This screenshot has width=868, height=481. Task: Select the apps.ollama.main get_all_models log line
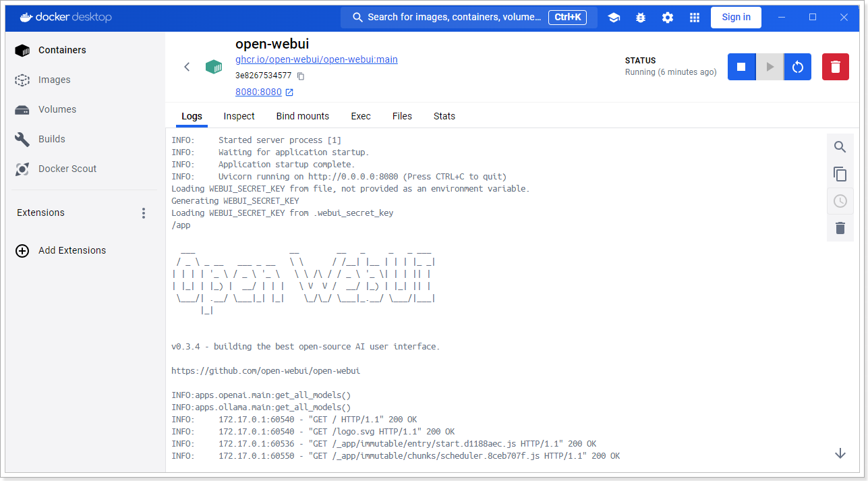pos(261,407)
